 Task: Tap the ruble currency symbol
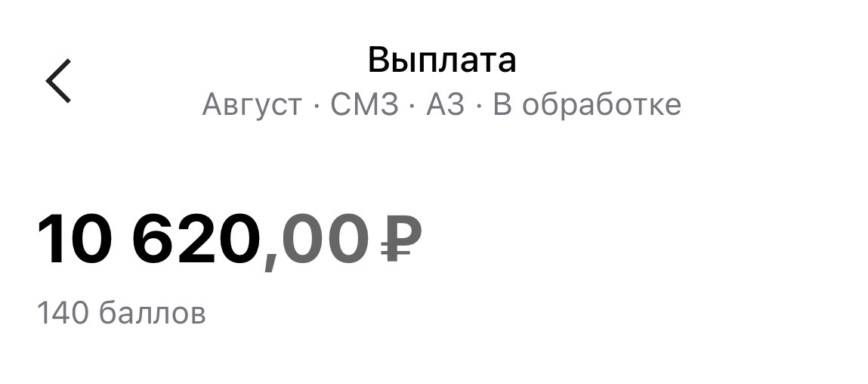(x=401, y=239)
